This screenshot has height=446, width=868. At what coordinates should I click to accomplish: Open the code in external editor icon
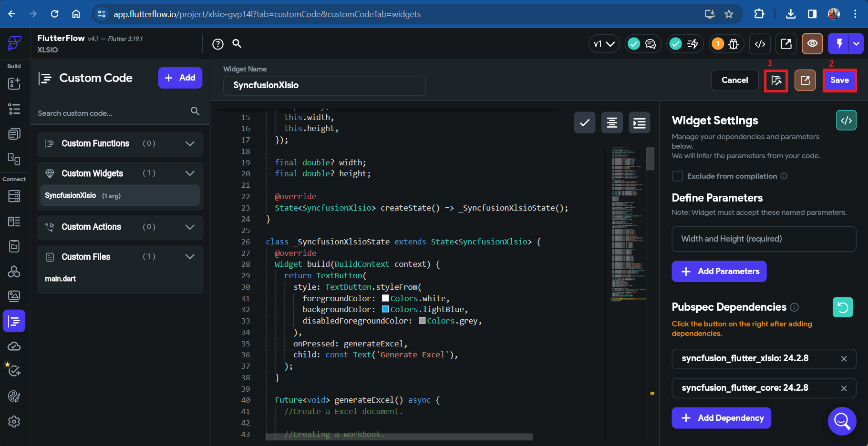(x=805, y=81)
